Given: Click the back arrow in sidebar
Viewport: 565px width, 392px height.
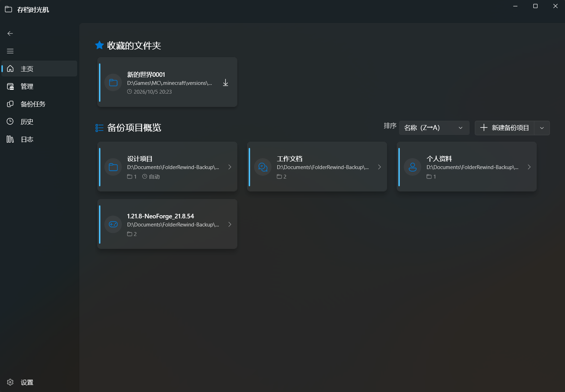Looking at the screenshot, I should pyautogui.click(x=10, y=33).
